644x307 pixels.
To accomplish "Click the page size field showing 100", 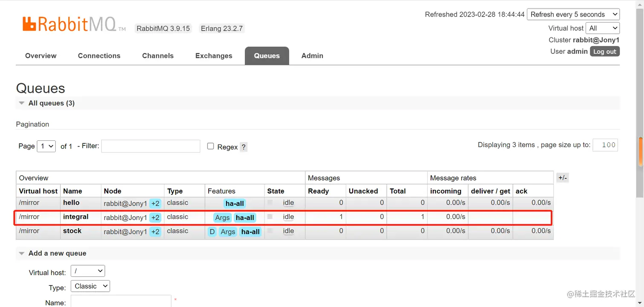I will point(605,145).
